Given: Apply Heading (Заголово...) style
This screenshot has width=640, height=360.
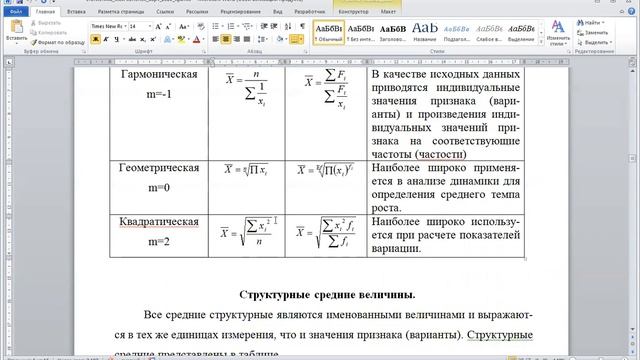Looking at the screenshot, I should pos(393,33).
